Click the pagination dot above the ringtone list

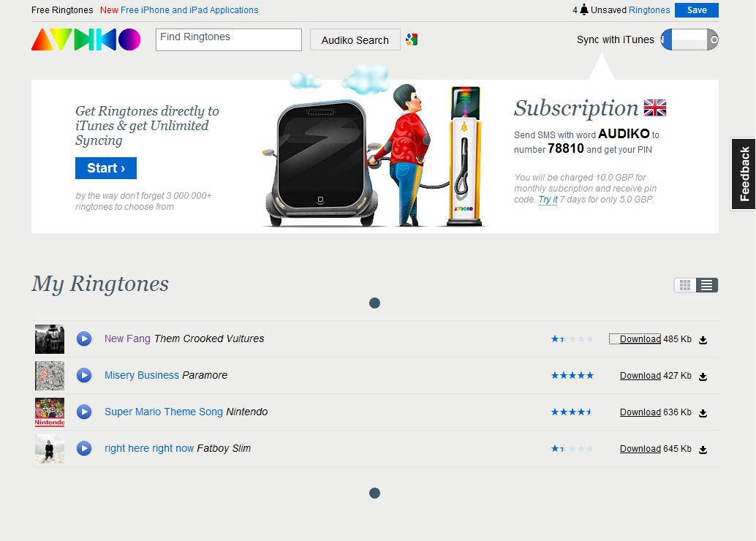coord(374,303)
